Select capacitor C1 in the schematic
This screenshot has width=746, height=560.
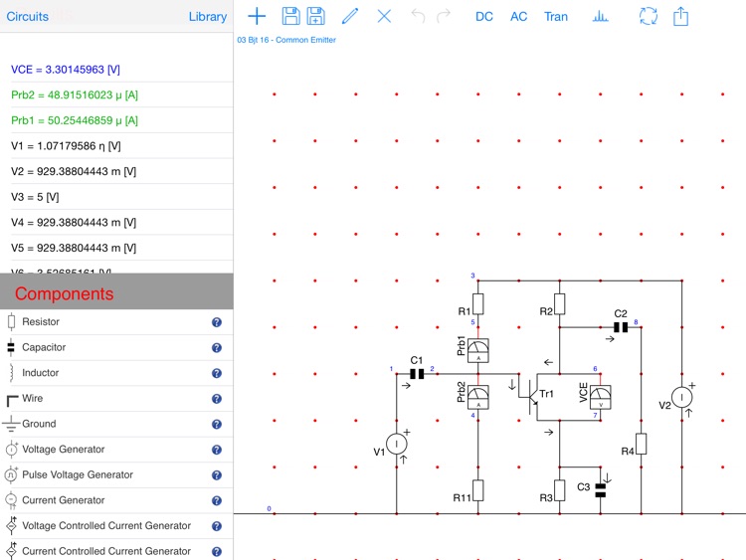417,374
